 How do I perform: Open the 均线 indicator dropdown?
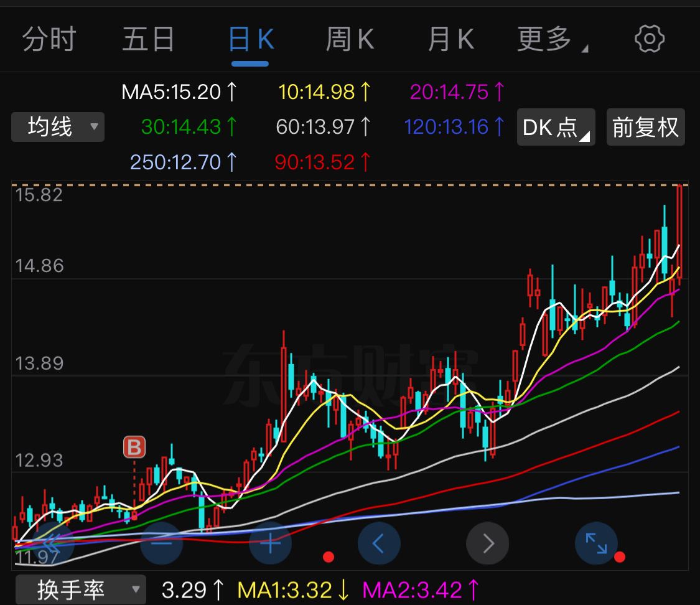pos(58,127)
